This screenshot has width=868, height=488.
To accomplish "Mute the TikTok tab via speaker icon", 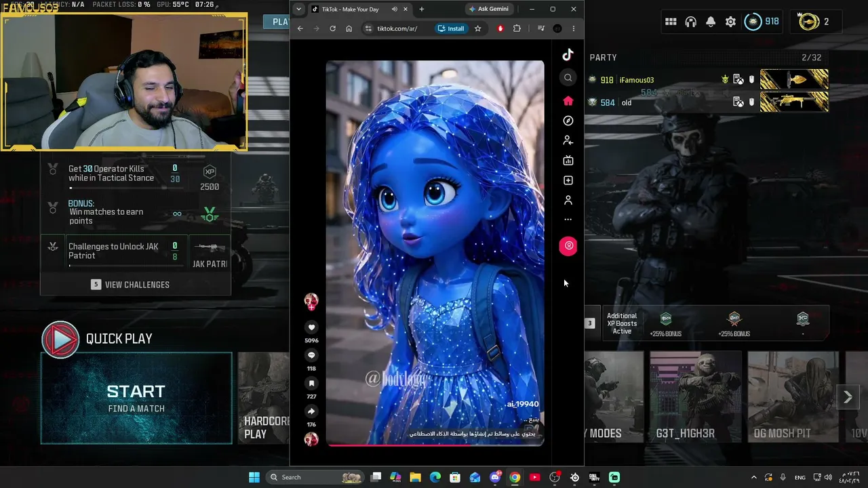I will (x=395, y=9).
